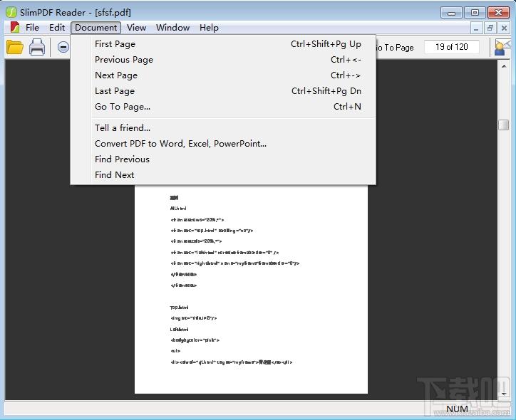
Task: Maximize the SlimPDF Reader window
Action: pos(475,13)
